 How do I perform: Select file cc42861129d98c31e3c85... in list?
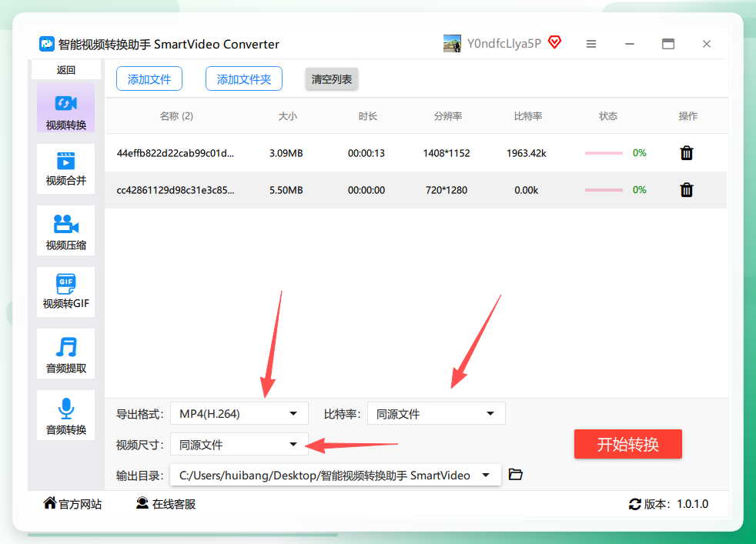175,190
